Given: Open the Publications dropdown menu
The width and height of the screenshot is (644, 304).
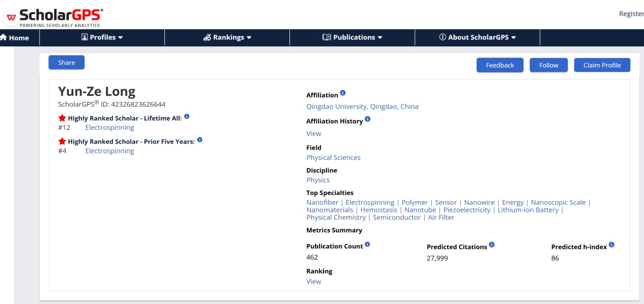Looking at the screenshot, I should click(x=353, y=37).
